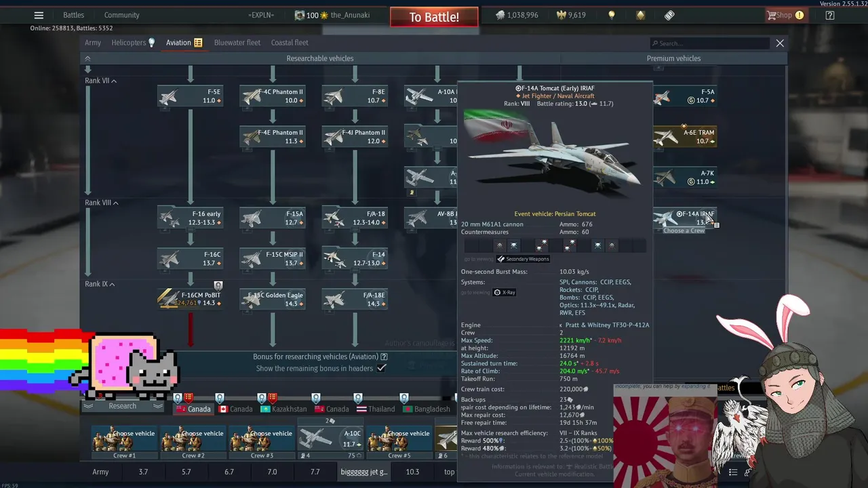The image size is (868, 488).
Task: Switch to the Bluewater fleet tab
Action: click(237, 43)
